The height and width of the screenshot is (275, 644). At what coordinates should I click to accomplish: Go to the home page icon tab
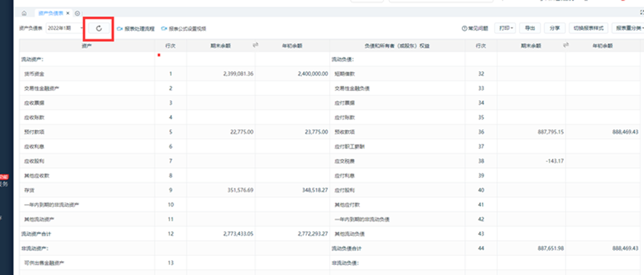coord(25,14)
